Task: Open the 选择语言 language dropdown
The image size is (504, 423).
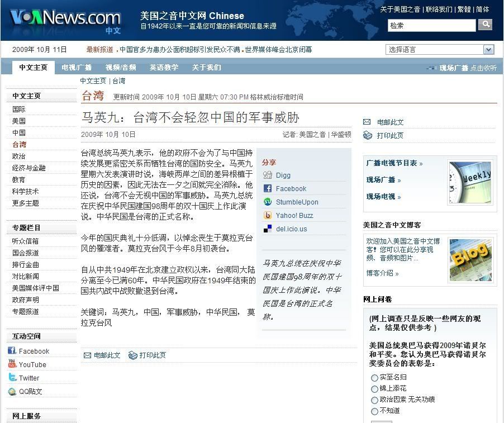Action: pyautogui.click(x=440, y=50)
